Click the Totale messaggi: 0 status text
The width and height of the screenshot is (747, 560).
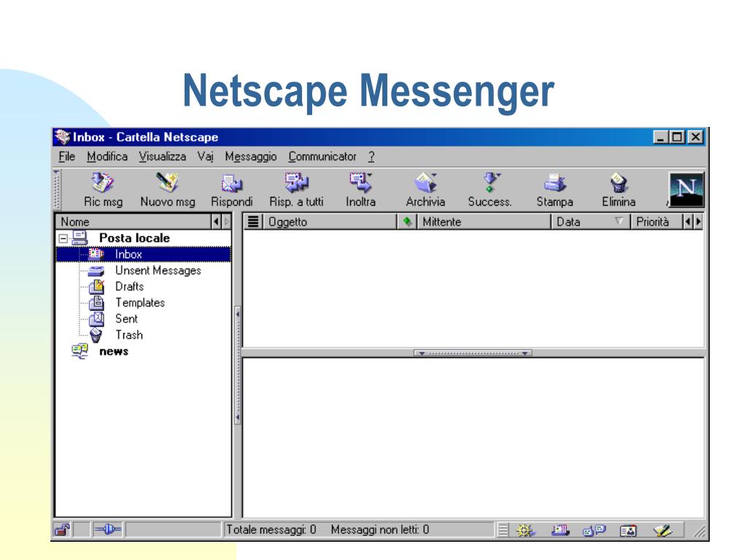[x=271, y=529]
